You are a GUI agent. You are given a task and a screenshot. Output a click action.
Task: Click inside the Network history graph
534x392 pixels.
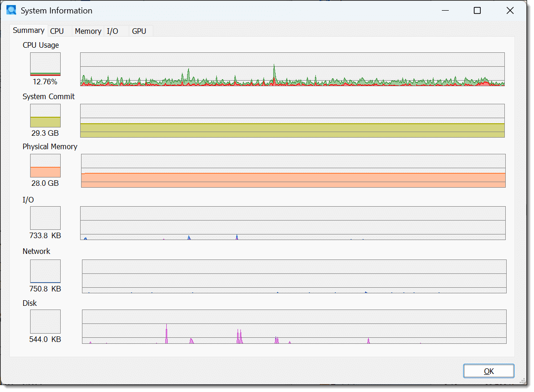click(x=294, y=276)
